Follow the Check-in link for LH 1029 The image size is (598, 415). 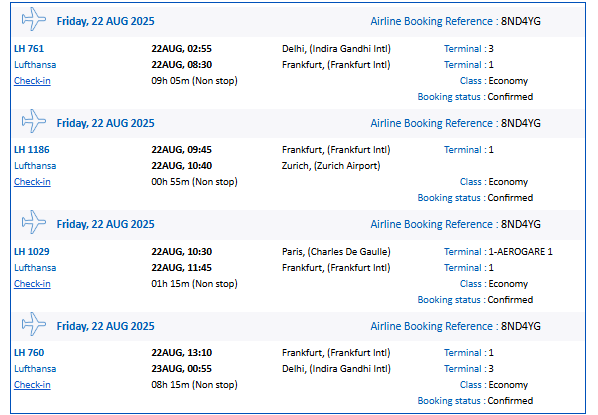(32, 284)
